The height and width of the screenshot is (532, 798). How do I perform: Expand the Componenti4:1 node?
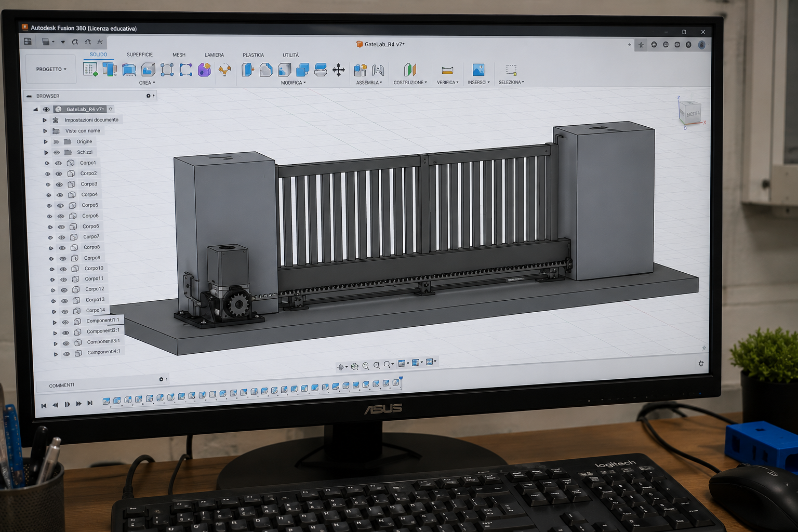(56, 354)
